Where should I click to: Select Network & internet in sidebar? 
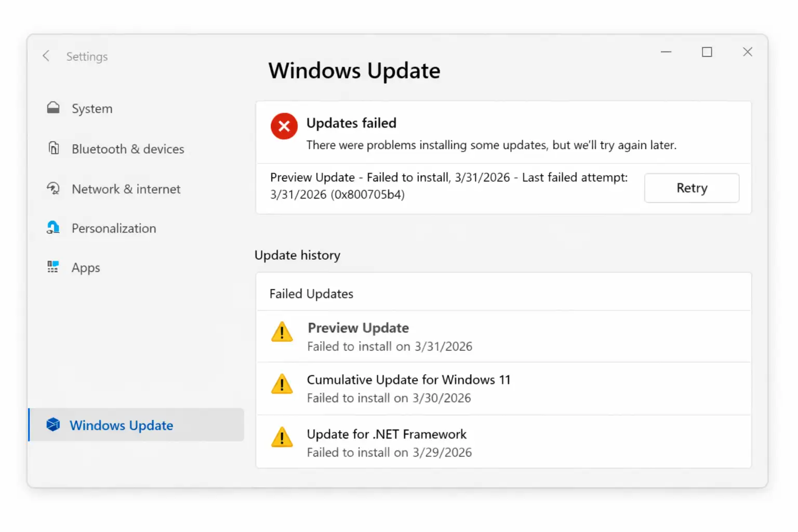(126, 189)
